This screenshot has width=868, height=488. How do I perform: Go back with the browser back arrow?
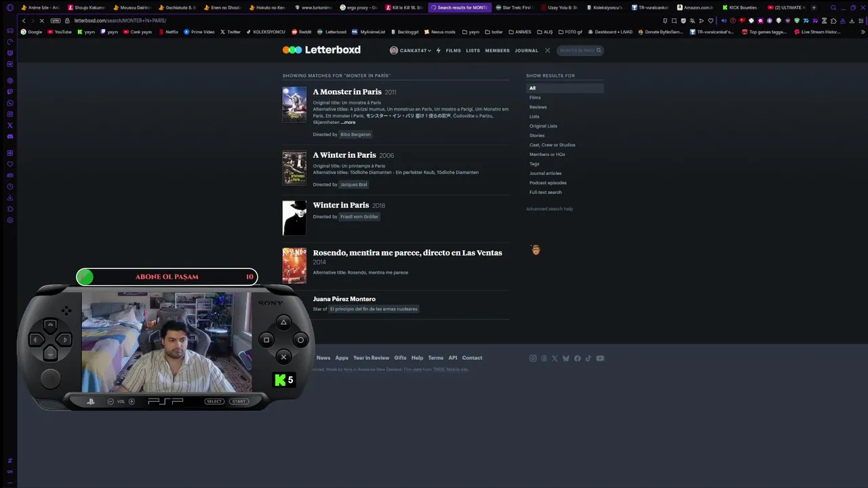24,20
